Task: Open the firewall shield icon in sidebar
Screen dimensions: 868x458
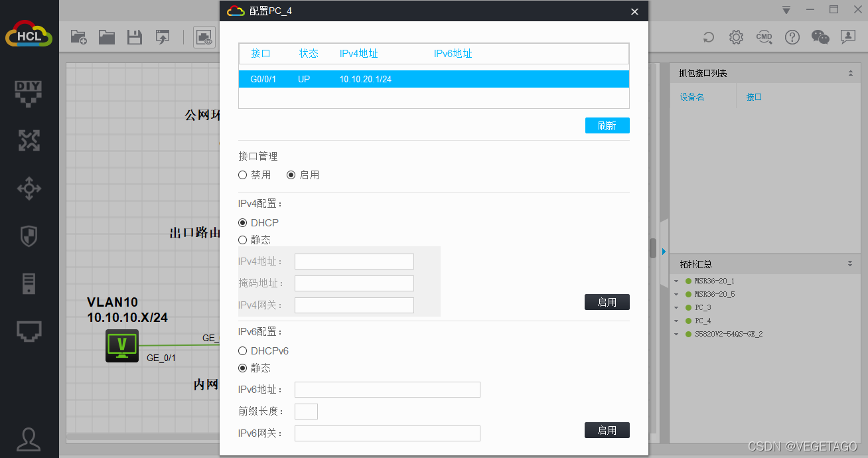Action: (29, 236)
